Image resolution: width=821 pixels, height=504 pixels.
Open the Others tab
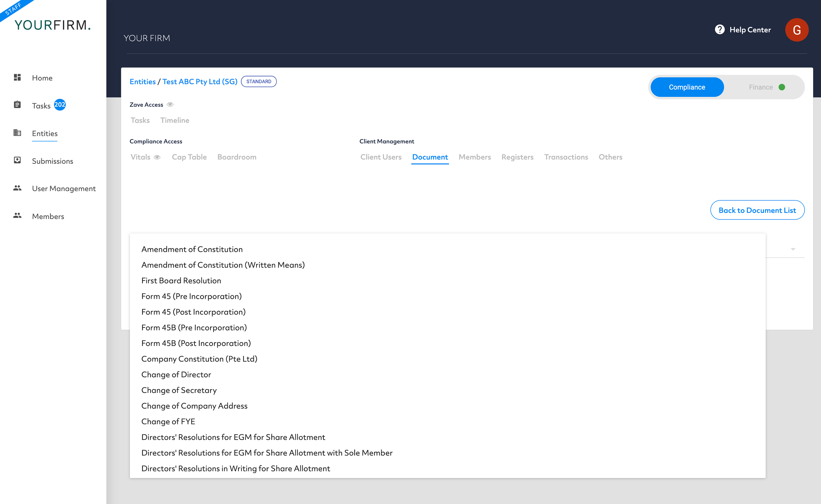(610, 157)
